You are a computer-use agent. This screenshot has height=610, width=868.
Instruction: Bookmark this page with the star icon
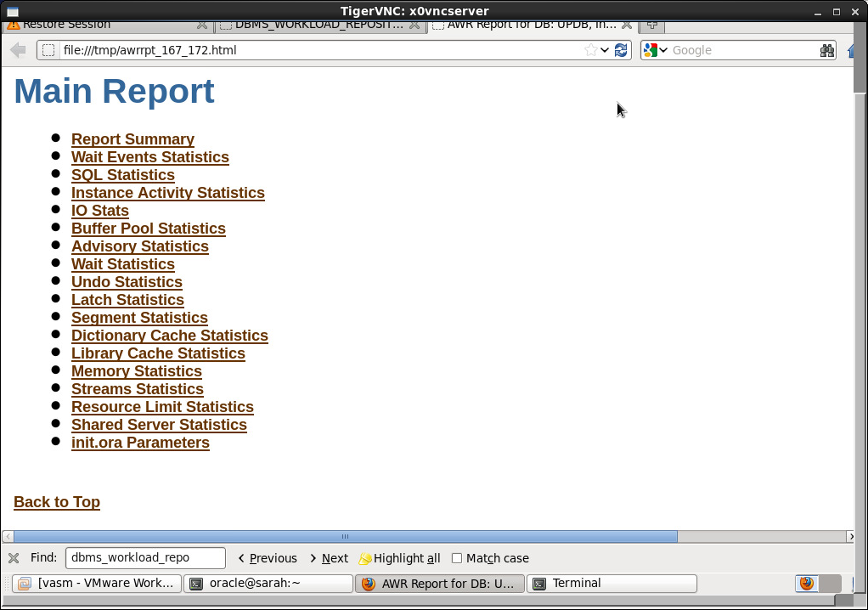(590, 50)
